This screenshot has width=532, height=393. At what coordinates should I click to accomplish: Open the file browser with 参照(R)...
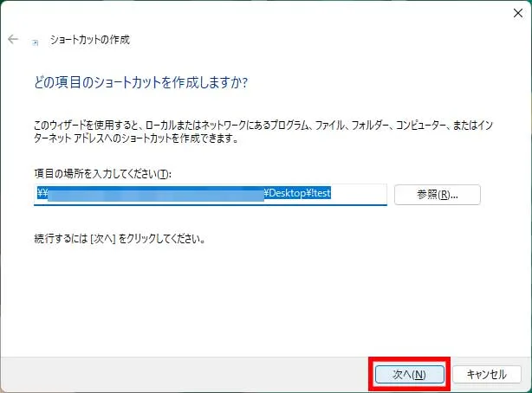pyautogui.click(x=437, y=195)
